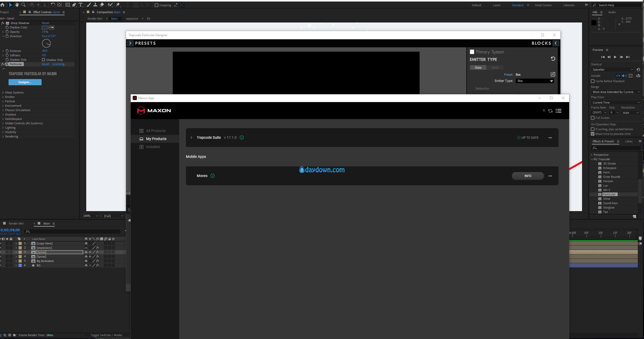
Task: Select the Eraser tool
Action: [102, 5]
